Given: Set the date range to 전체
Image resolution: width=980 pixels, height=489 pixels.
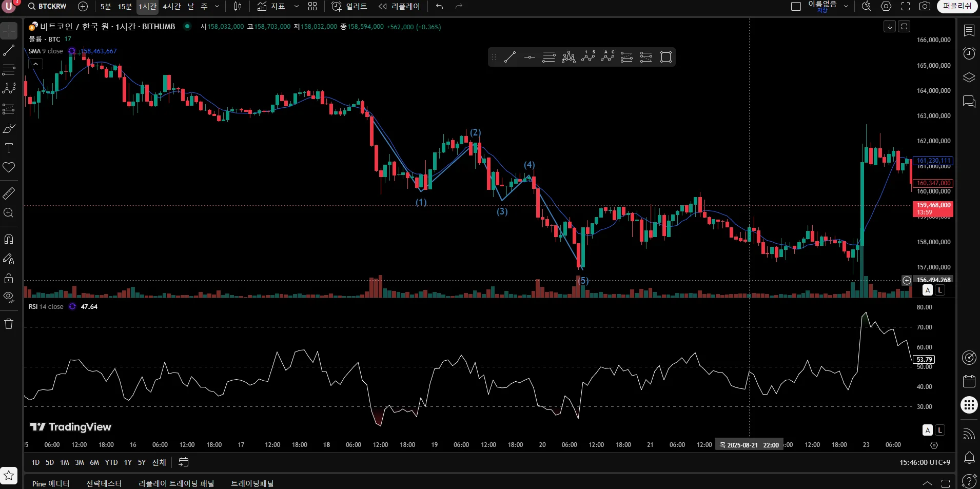Looking at the screenshot, I should pyautogui.click(x=159, y=462).
